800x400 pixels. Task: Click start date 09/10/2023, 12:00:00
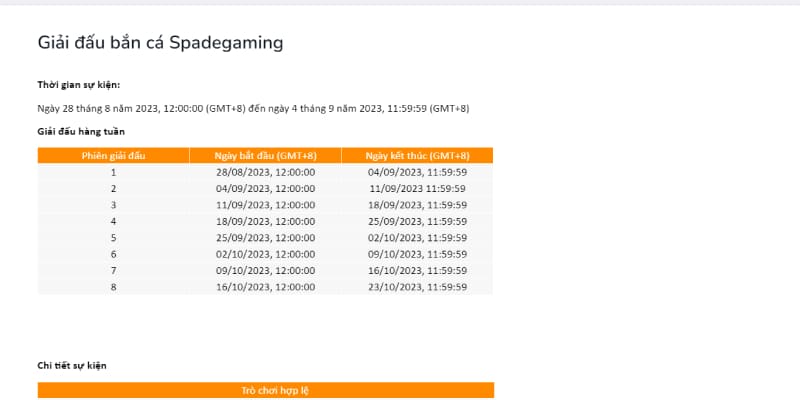[x=265, y=270]
